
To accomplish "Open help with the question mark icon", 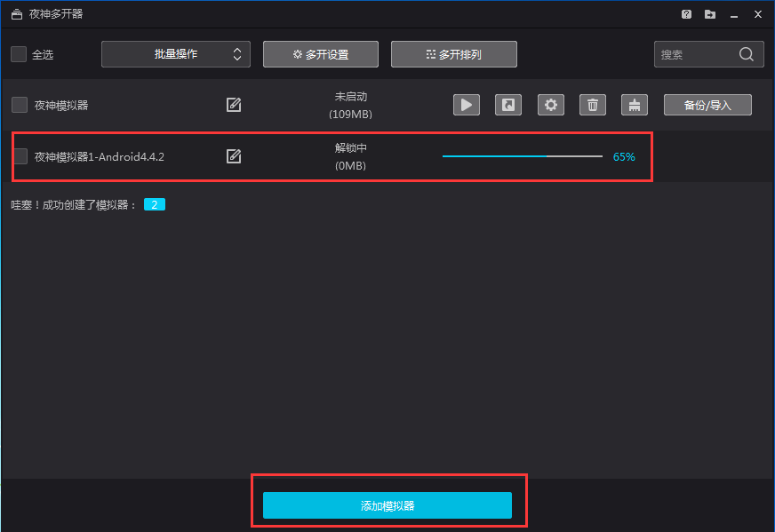I will (x=686, y=14).
